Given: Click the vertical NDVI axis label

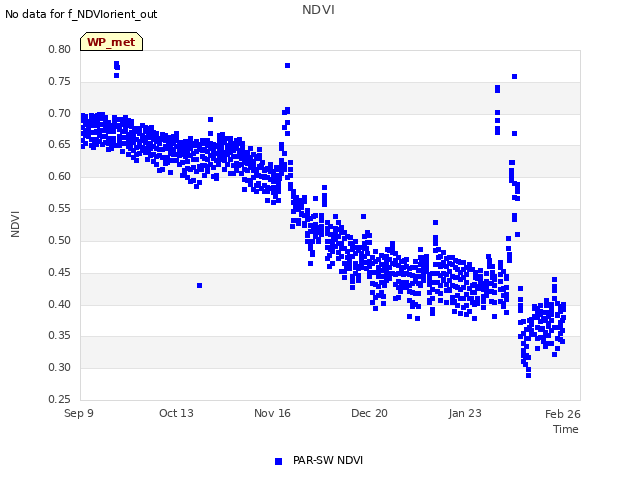Looking at the screenshot, I should click(15, 224).
